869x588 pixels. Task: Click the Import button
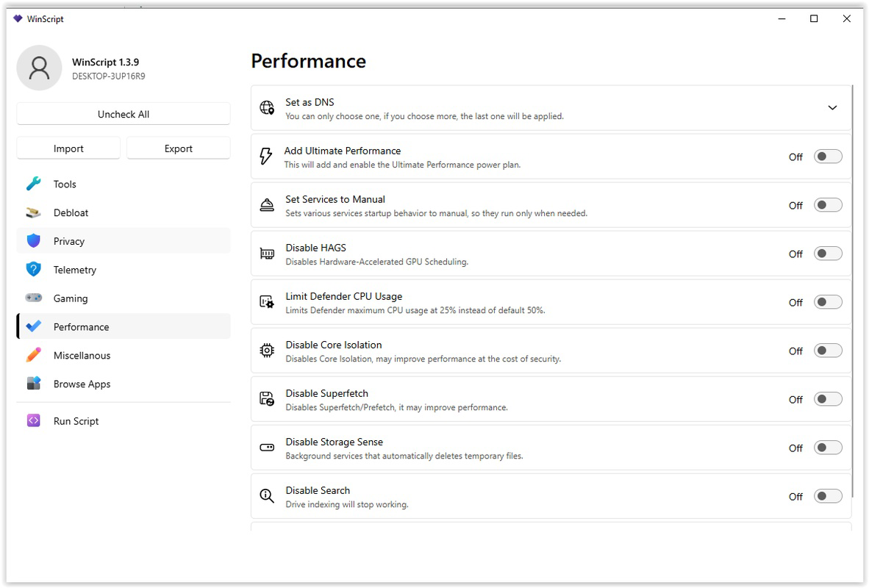tap(68, 148)
